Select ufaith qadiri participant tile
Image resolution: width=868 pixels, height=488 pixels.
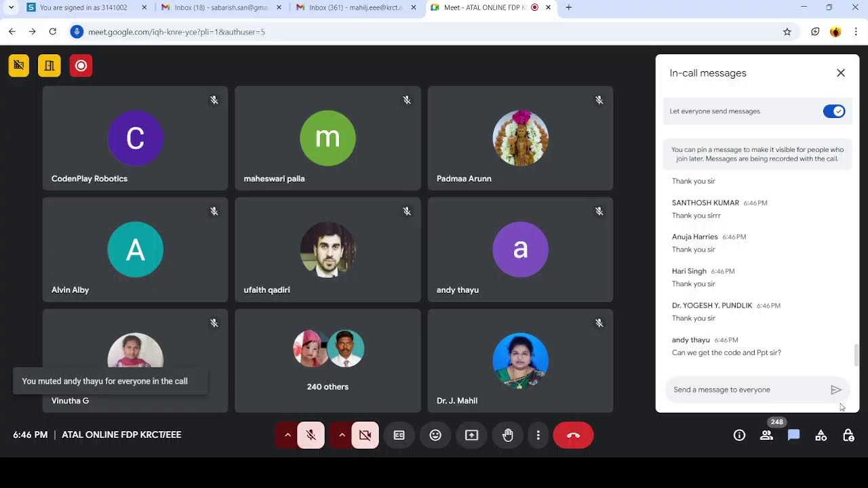click(328, 249)
